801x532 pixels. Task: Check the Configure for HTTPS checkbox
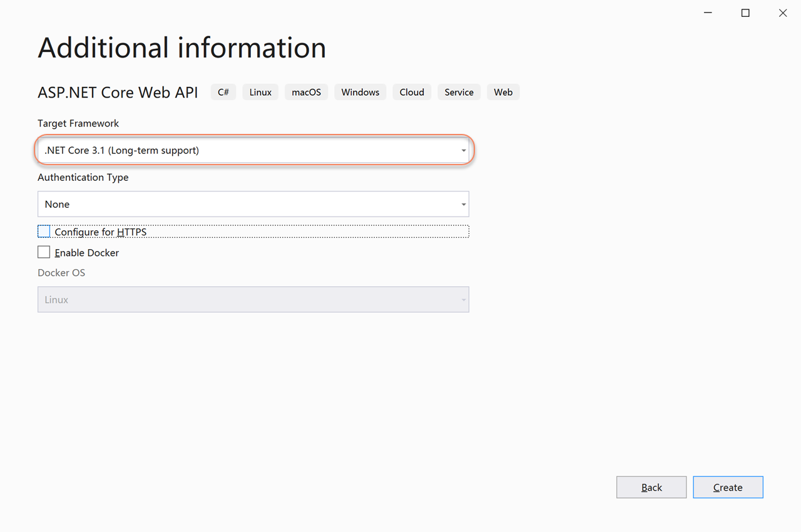pos(44,232)
